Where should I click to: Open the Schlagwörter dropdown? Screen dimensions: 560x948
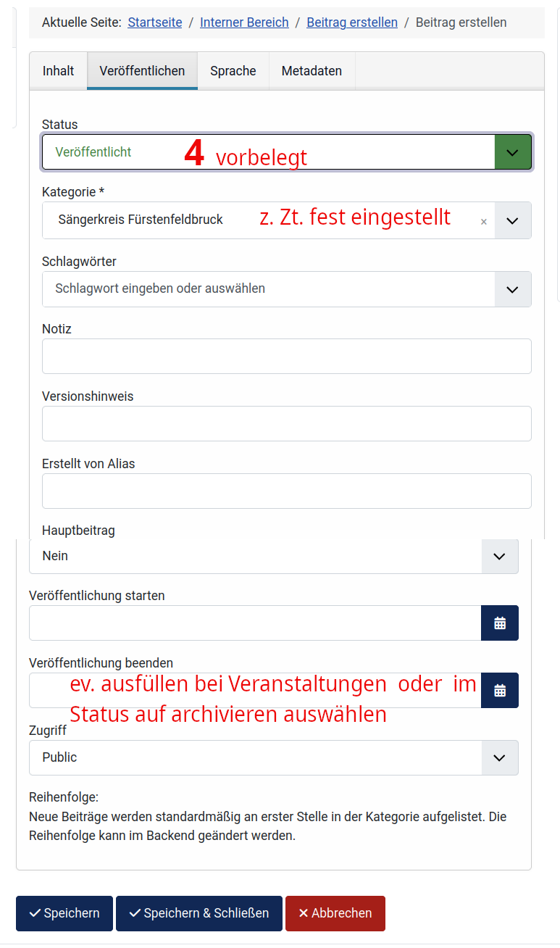(x=513, y=289)
